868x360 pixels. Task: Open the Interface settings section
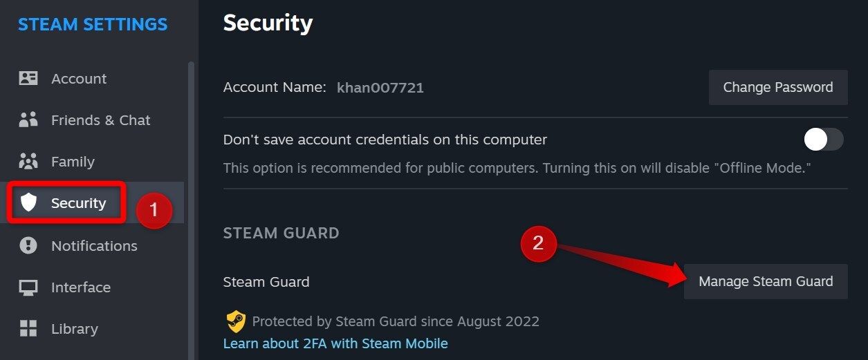click(x=80, y=287)
